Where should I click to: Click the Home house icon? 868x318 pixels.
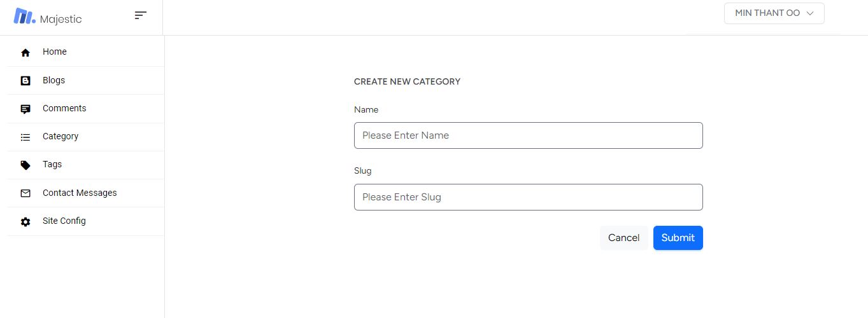[25, 53]
